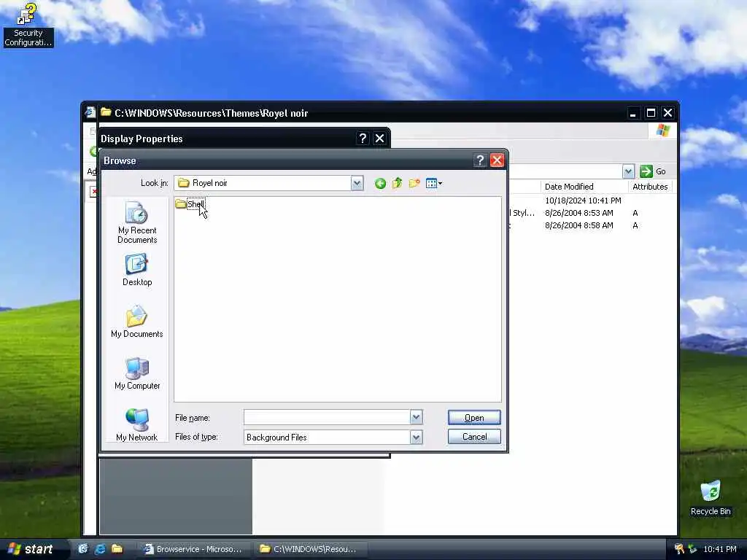Open the View menu icon in Browse
The image size is (747, 560).
pyautogui.click(x=433, y=183)
